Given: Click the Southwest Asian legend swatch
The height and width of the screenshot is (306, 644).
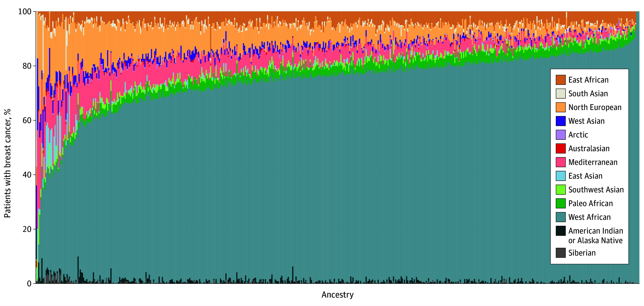Looking at the screenshot, I should pos(560,190).
